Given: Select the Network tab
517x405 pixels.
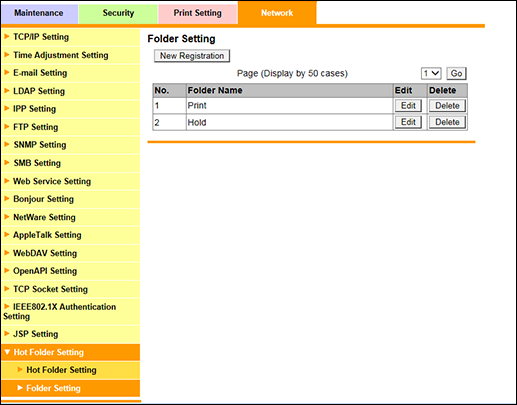Looking at the screenshot, I should [x=277, y=13].
